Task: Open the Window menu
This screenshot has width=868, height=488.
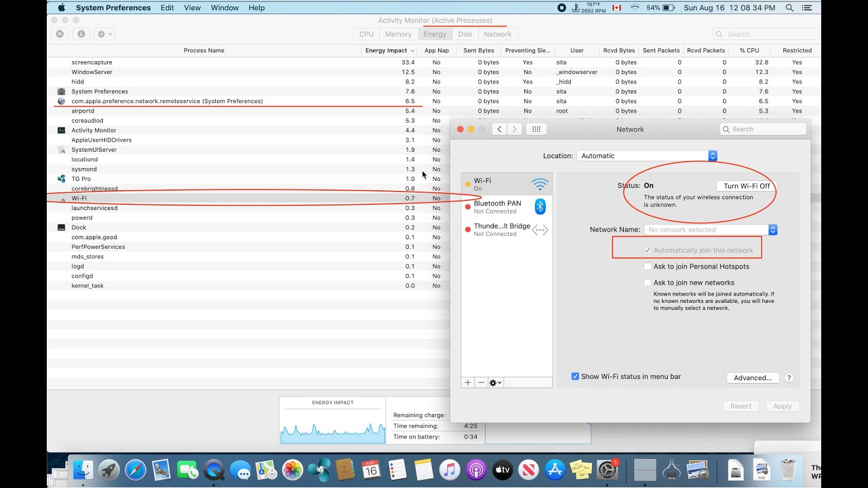Action: tap(224, 8)
